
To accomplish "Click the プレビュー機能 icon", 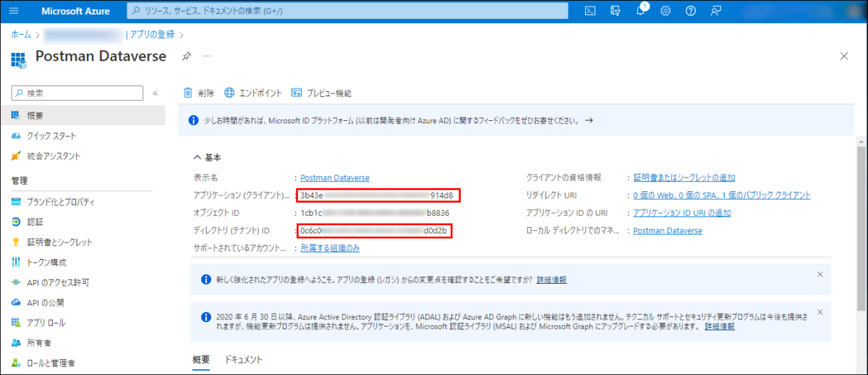I will point(297,93).
